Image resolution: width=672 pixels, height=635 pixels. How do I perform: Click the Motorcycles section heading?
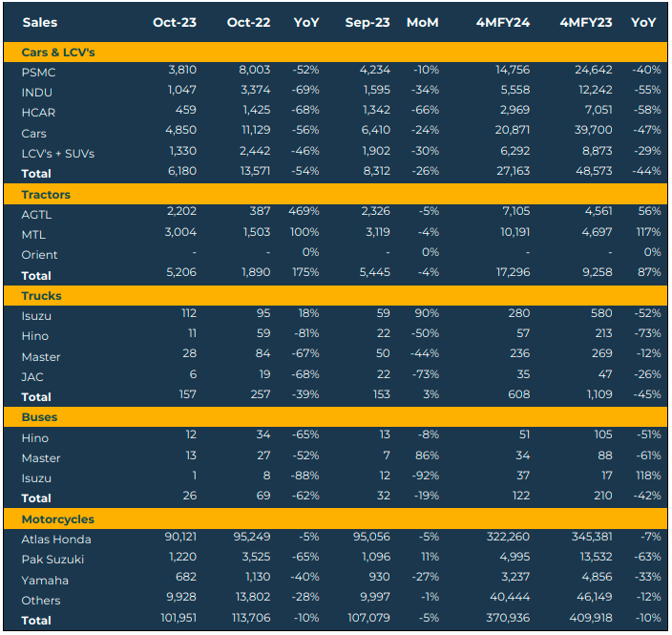click(x=58, y=519)
